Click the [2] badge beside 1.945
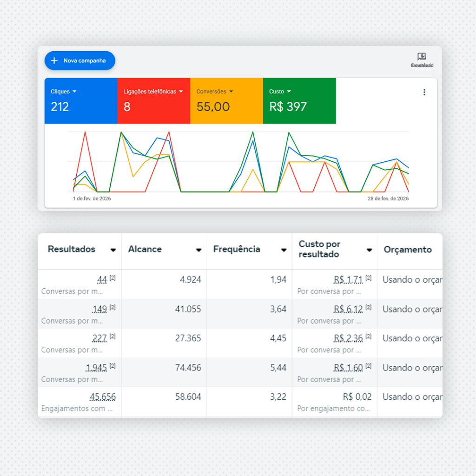 (x=112, y=365)
